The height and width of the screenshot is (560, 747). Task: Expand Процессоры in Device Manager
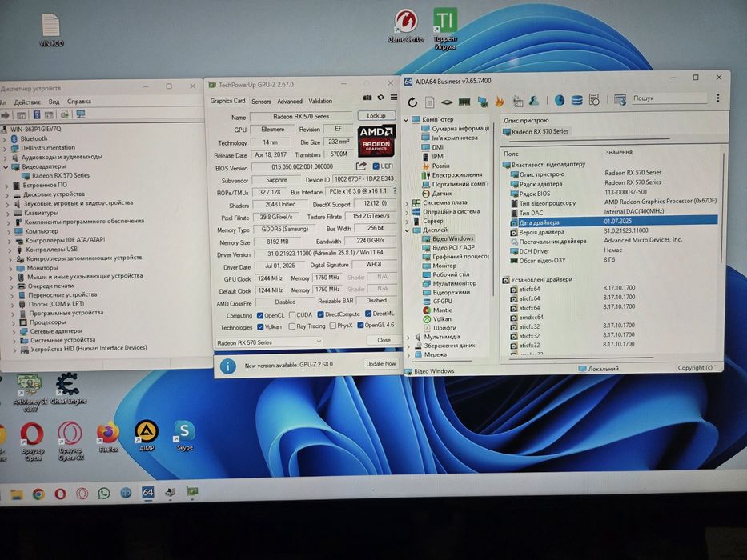(14, 323)
